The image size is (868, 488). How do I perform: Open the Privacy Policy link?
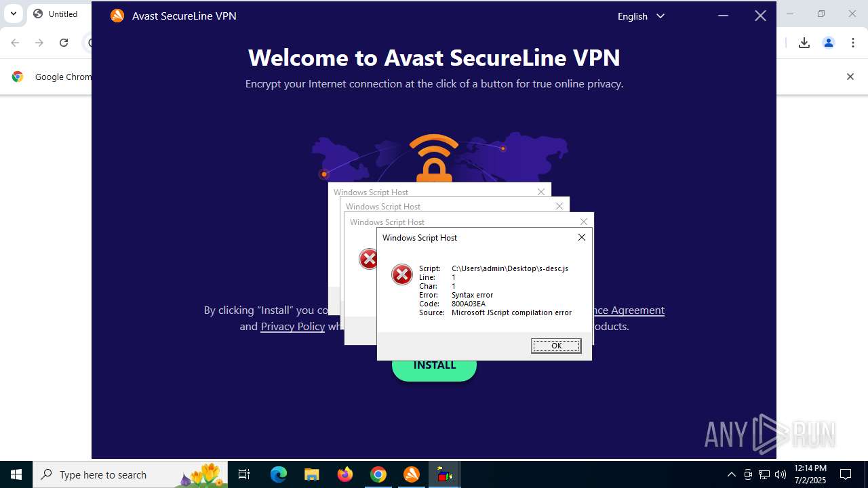(293, 327)
